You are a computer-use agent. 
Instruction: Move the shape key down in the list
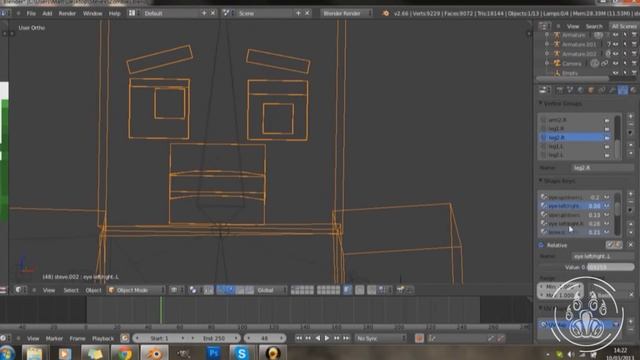click(x=631, y=231)
